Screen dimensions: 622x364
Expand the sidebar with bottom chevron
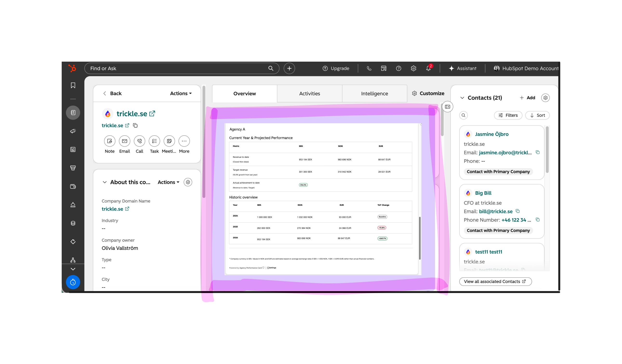pyautogui.click(x=73, y=269)
